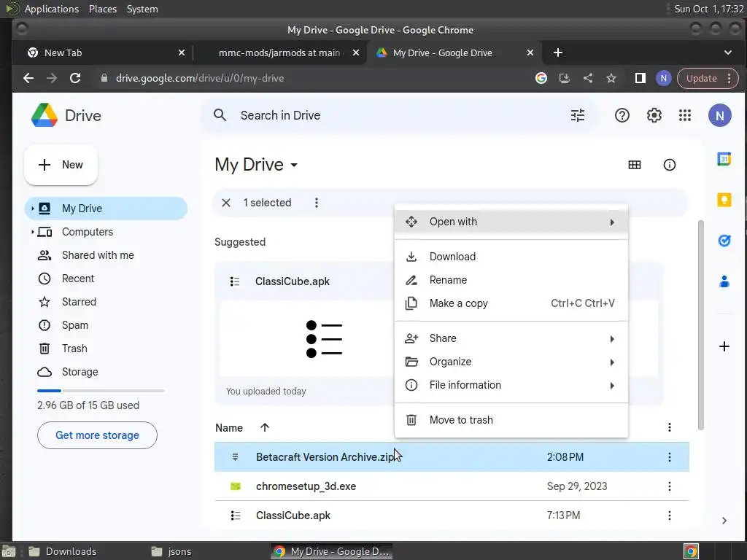Open Chrome side panel icon
The image size is (747, 560).
(640, 78)
